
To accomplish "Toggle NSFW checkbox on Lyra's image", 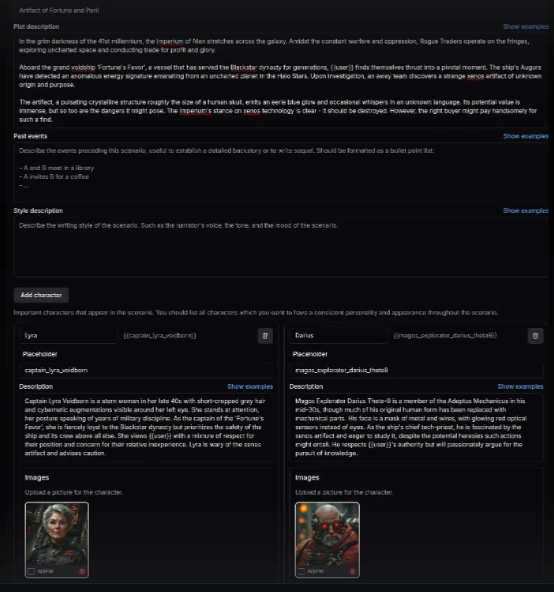I will 31,571.
